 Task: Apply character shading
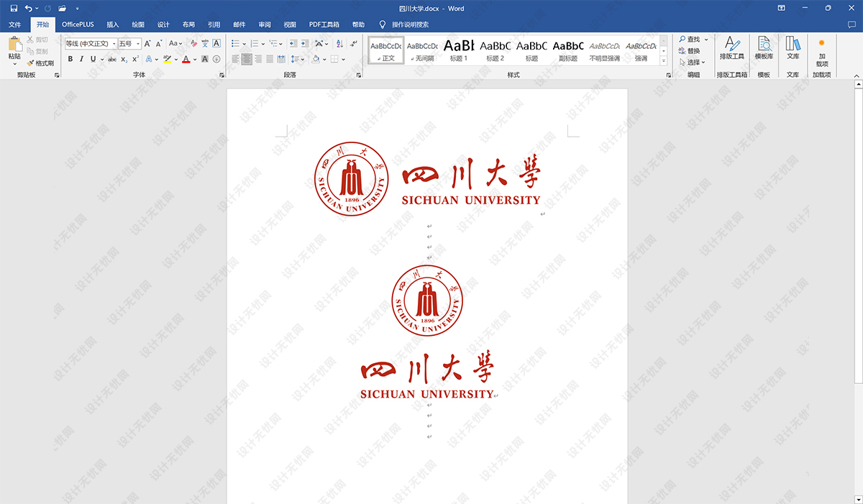click(205, 59)
